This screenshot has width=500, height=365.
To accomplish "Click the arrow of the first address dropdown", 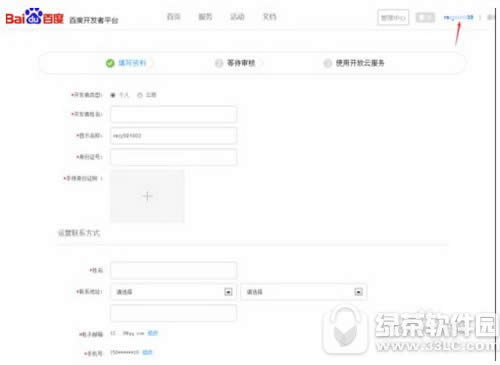I will pos(228,292).
